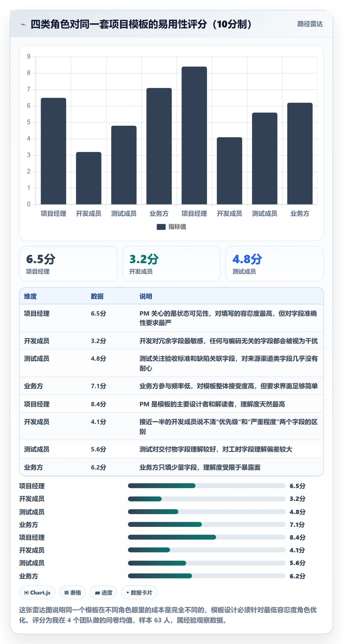Click the 维度 column header

point(30,296)
